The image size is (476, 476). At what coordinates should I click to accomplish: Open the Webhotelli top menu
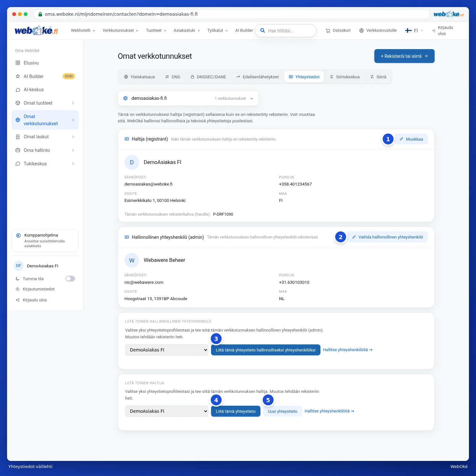point(83,30)
